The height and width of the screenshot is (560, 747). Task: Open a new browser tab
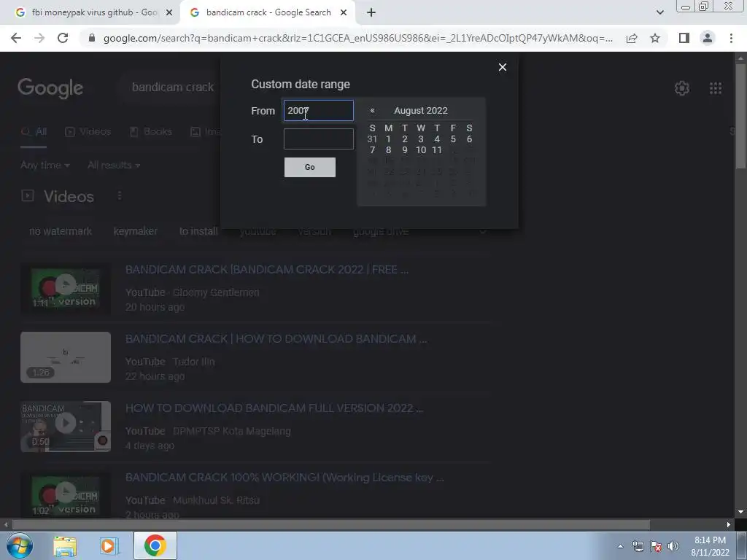pos(371,13)
